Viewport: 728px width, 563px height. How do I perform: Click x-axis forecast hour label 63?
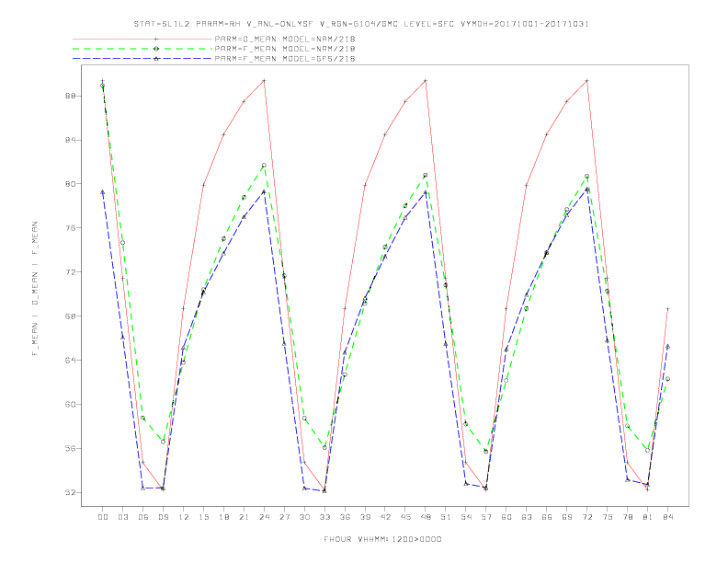pos(527,517)
